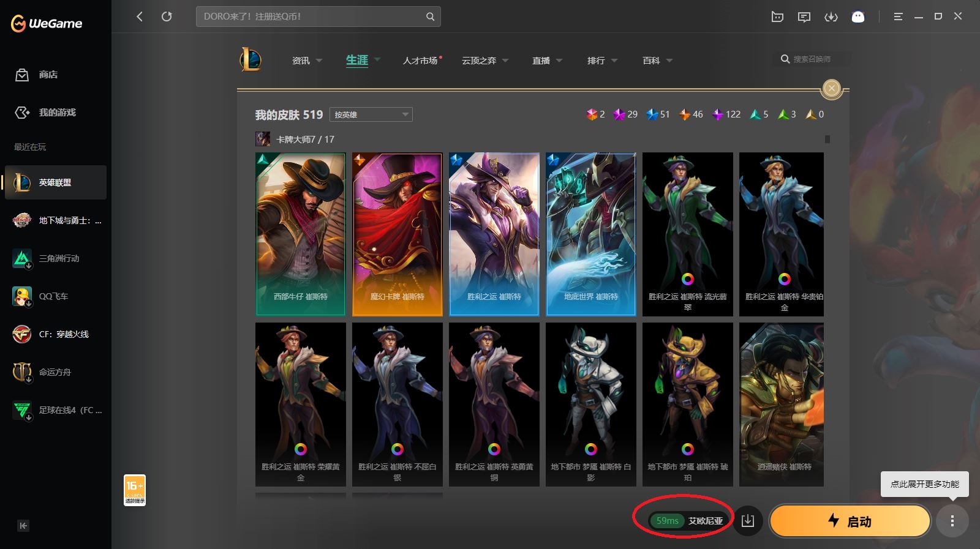Open the 华贵铂金 chroma skin card
Screen dimensions: 980x549
782,234
